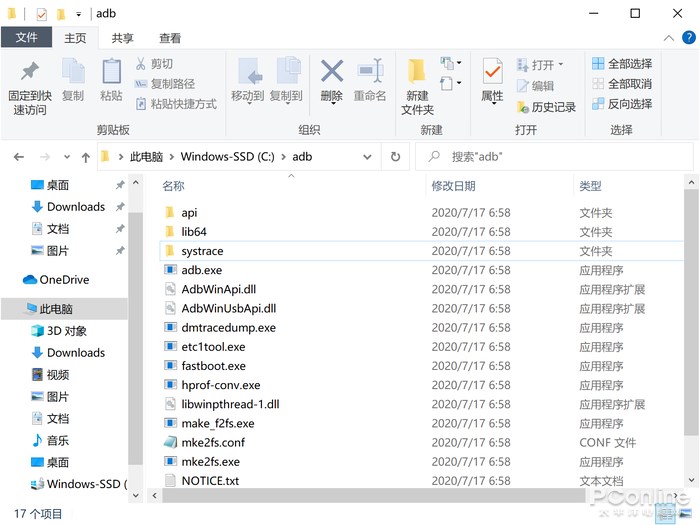Image resolution: width=700 pixels, height=525 pixels.
Task: Sort by the Name (名称) column header
Action: (174, 186)
